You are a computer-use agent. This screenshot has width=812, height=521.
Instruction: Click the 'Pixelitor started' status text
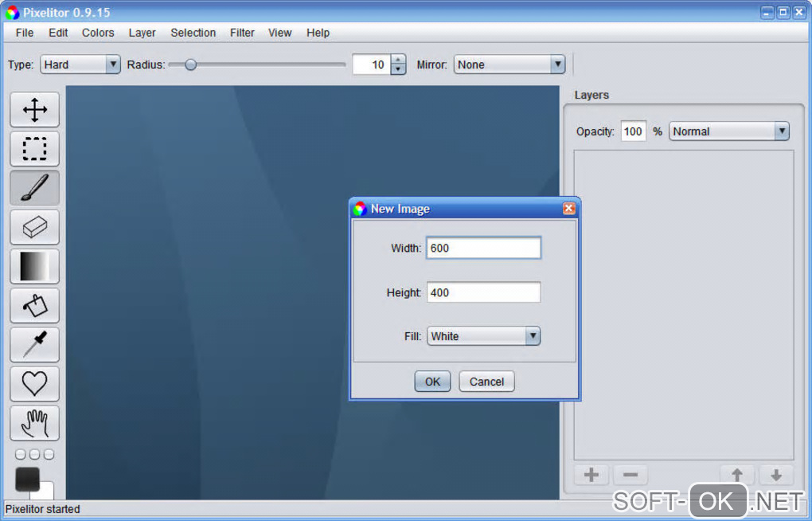42,509
